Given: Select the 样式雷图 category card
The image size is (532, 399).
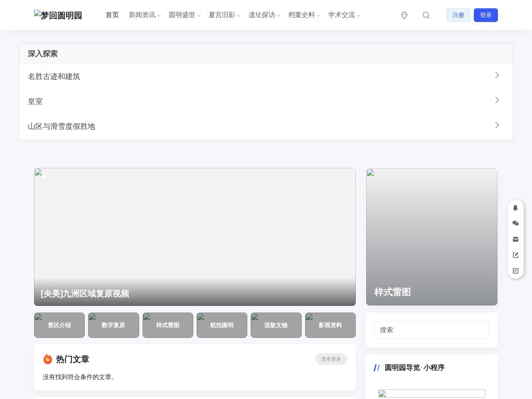Looking at the screenshot, I should point(168,325).
